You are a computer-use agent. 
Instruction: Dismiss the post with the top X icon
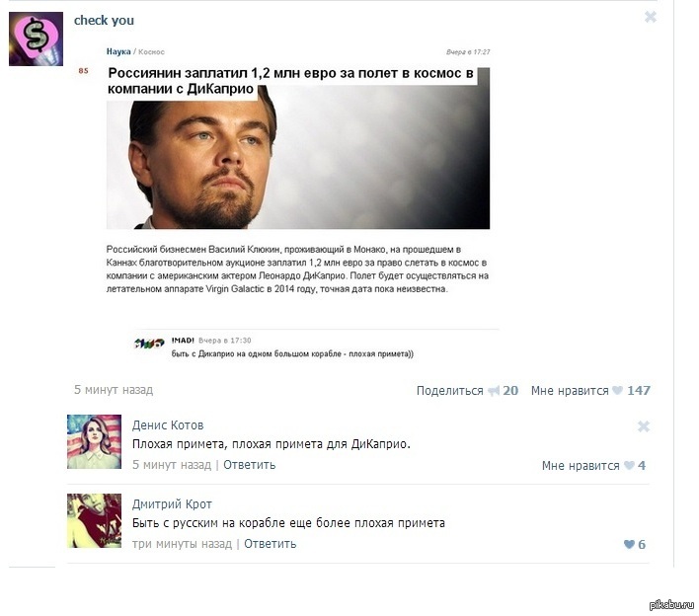[651, 17]
